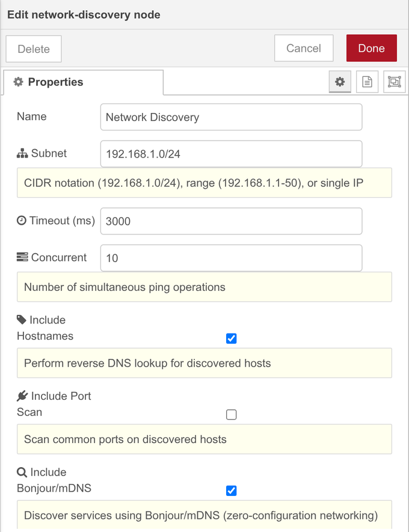
Task: Click the Done button
Action: 371,48
